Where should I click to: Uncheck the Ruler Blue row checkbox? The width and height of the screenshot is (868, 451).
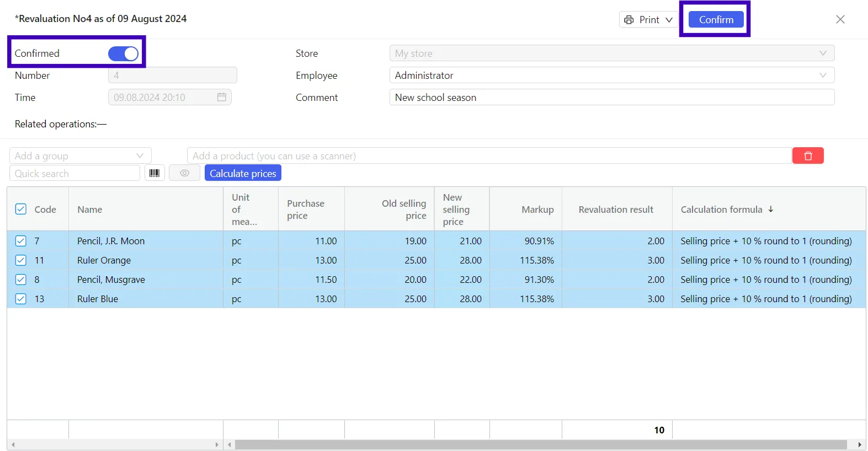(x=21, y=299)
